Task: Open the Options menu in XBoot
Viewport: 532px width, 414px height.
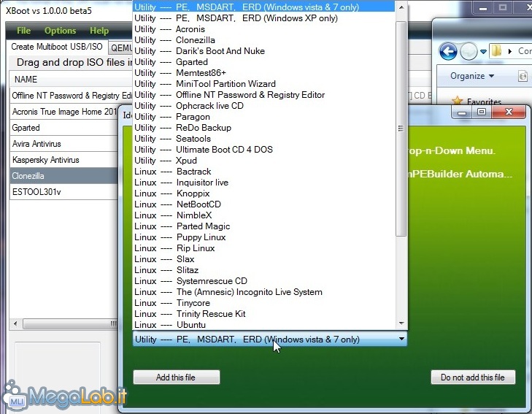Action: coord(60,31)
